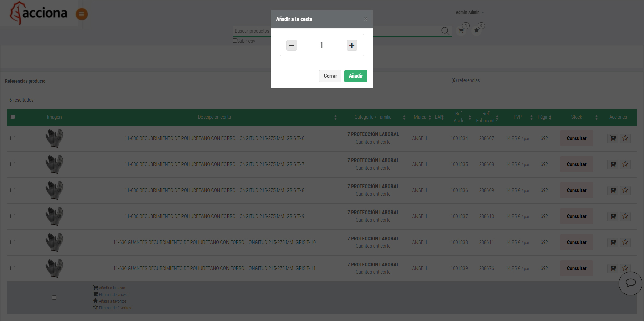Toggle the select-all checkbox in table header
644x322 pixels.
[x=13, y=117]
